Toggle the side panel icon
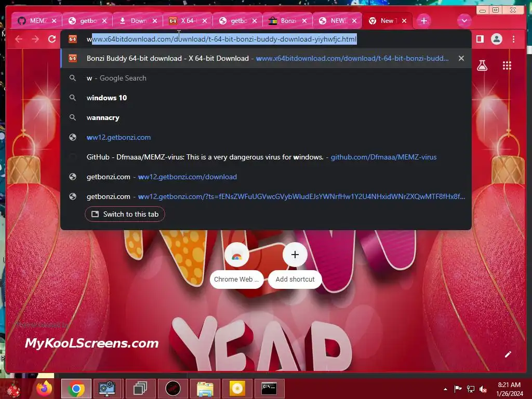This screenshot has height=399, width=532. pyautogui.click(x=480, y=39)
